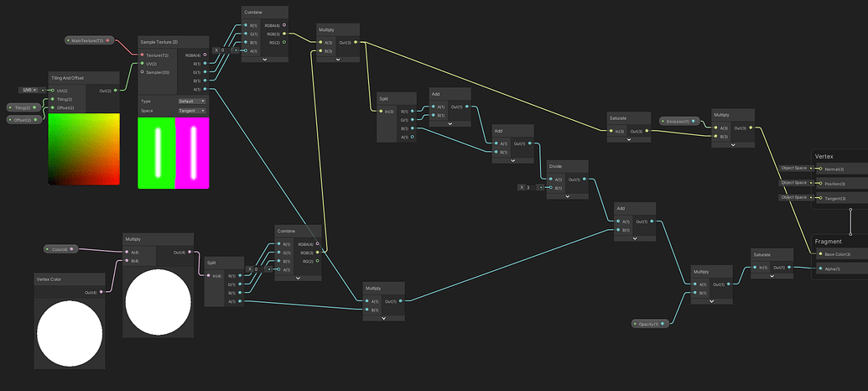This screenshot has width=868, height=391.
Task: Open the Space dropdown set to Tangent
Action: click(x=191, y=111)
